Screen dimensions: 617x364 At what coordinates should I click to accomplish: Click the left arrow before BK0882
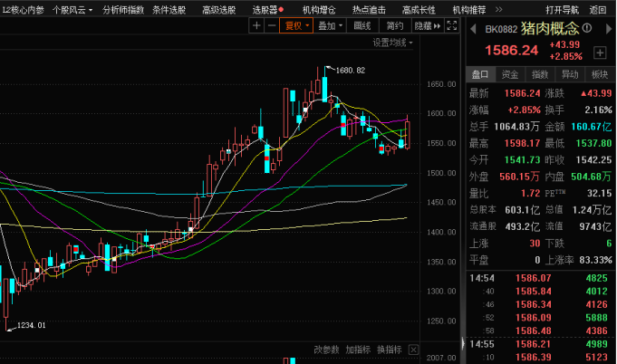click(475, 28)
